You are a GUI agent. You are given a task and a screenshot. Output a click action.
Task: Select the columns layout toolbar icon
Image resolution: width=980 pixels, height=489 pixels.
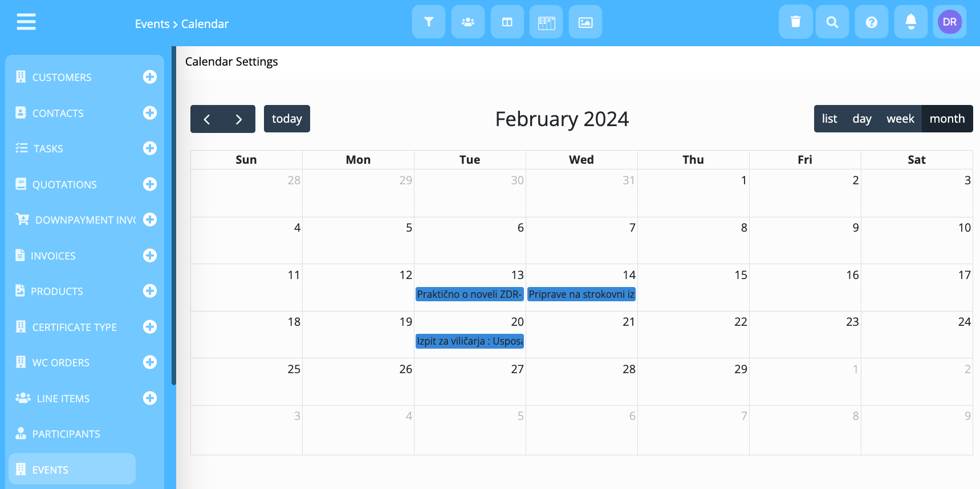507,22
